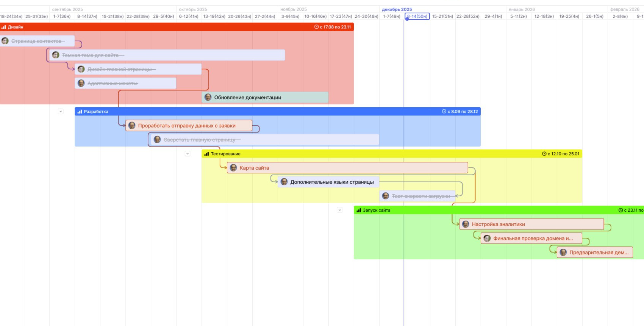
Task: Click assignee avatar on Карта сайта task
Action: pos(233,168)
